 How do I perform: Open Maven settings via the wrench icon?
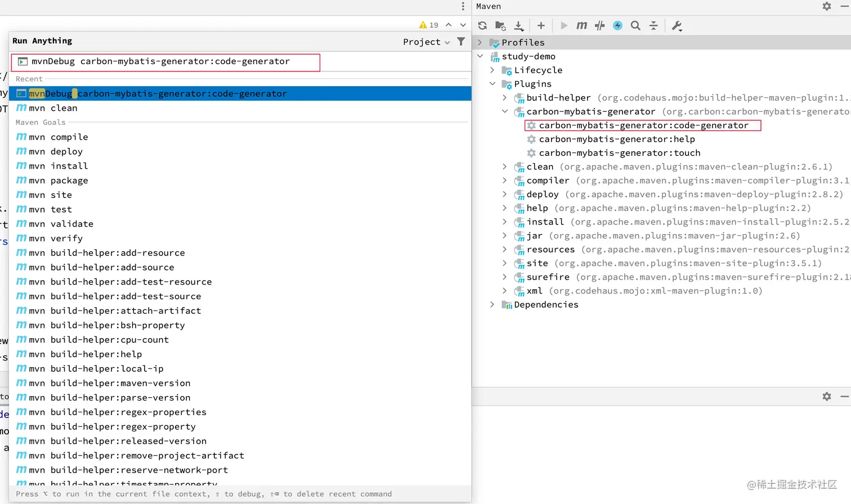coord(677,25)
